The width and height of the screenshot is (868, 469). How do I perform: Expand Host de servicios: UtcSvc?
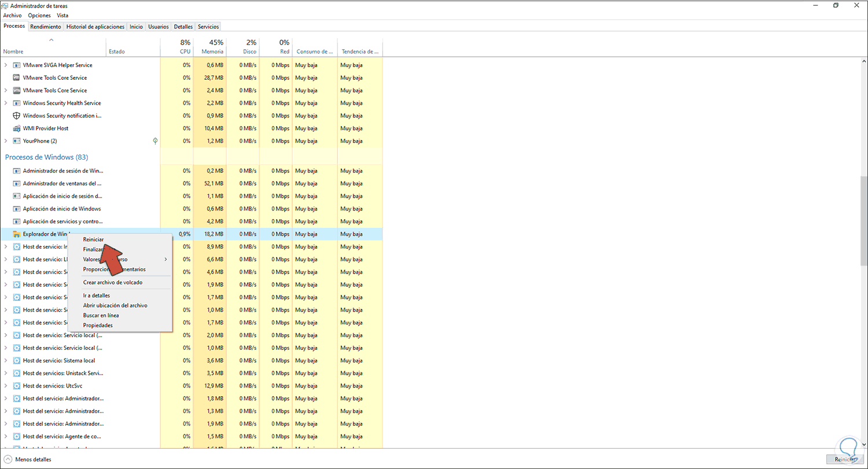point(6,386)
